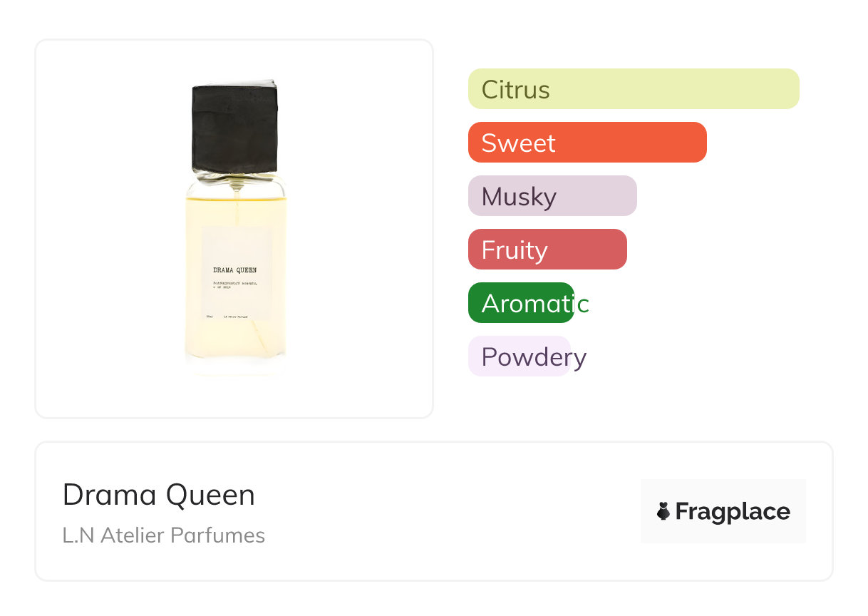Click the letter c overflowing the Aromatic bar
Screen dimensions: 868x616
pyautogui.click(x=583, y=304)
